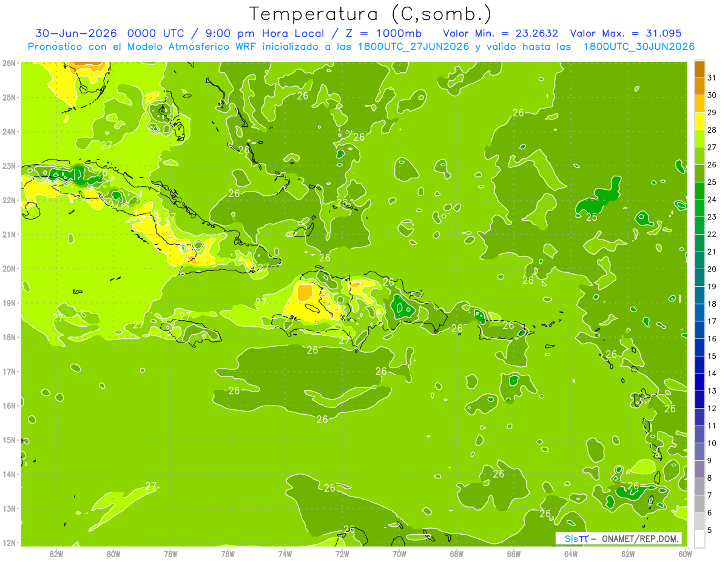Viewport: 728px width, 562px height.
Task: Click the yellow colorbar swatch between 28 and 29
Action: [699, 121]
